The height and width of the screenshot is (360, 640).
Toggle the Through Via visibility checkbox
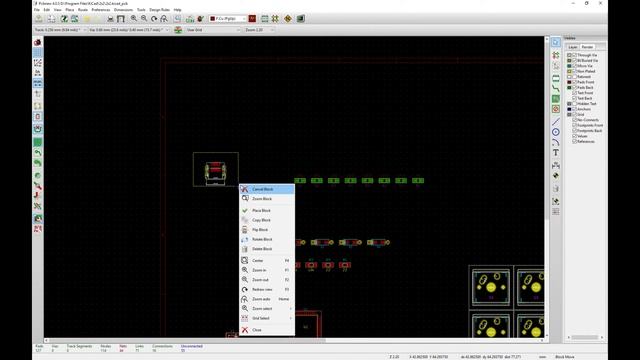[x=574, y=55]
